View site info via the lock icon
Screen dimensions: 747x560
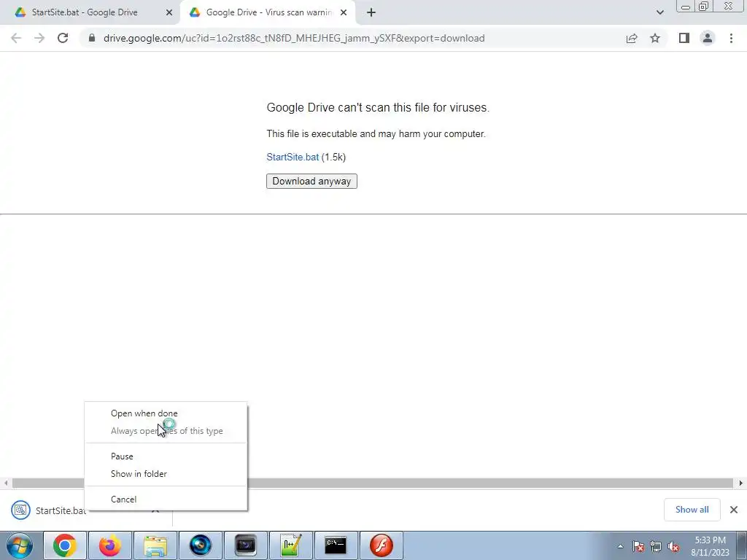(x=92, y=38)
